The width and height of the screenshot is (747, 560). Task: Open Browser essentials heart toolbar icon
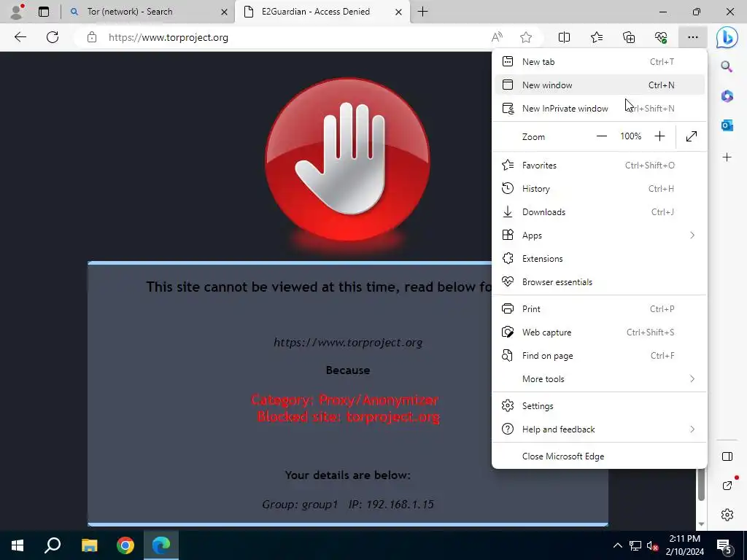point(661,37)
